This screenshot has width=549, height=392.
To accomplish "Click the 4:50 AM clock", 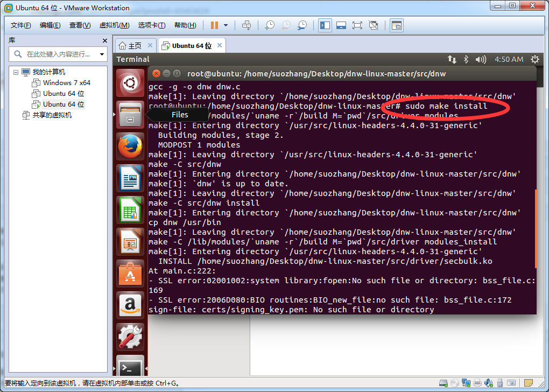I will tap(509, 60).
